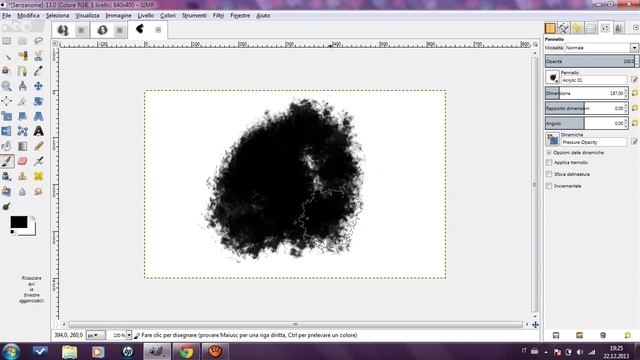Select the Alignment tool

pyautogui.click(x=7, y=101)
